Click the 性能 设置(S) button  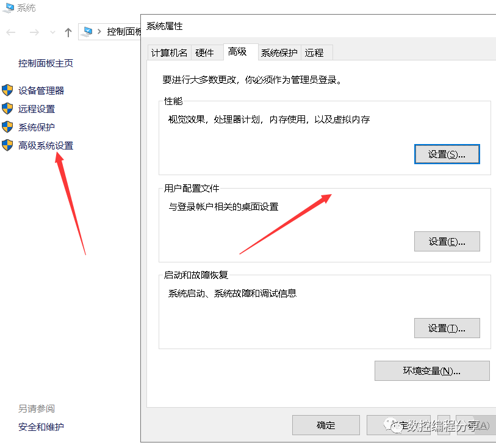point(447,154)
